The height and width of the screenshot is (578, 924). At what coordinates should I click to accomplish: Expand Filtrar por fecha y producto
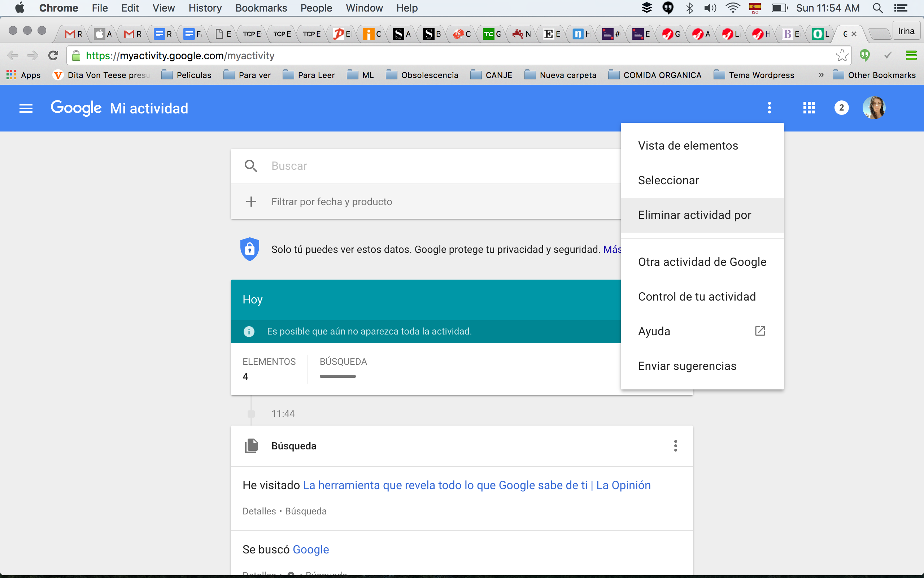tap(426, 202)
